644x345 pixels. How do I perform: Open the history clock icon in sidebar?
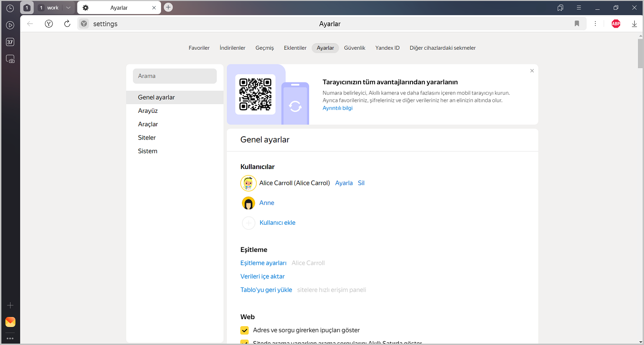coord(10,8)
